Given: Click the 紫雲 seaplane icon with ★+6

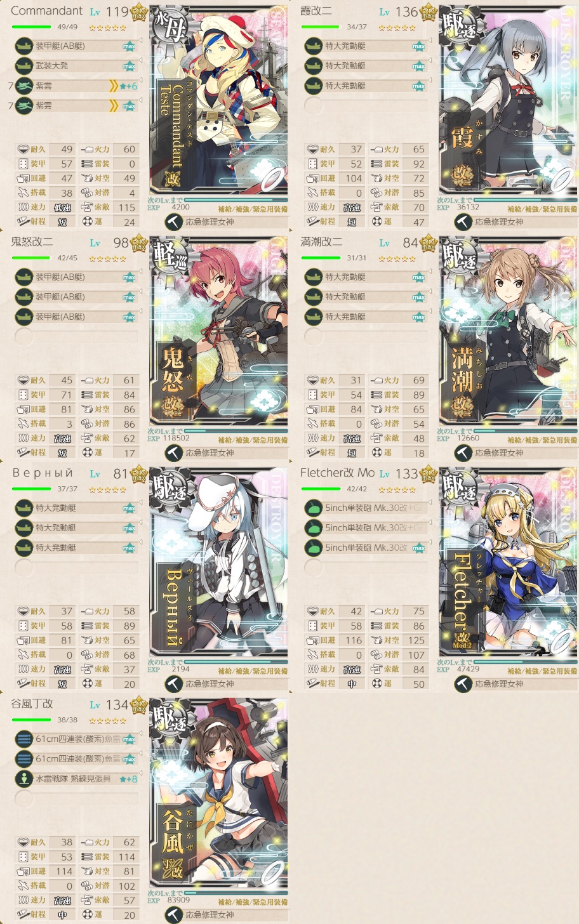Looking at the screenshot, I should tap(24, 86).
